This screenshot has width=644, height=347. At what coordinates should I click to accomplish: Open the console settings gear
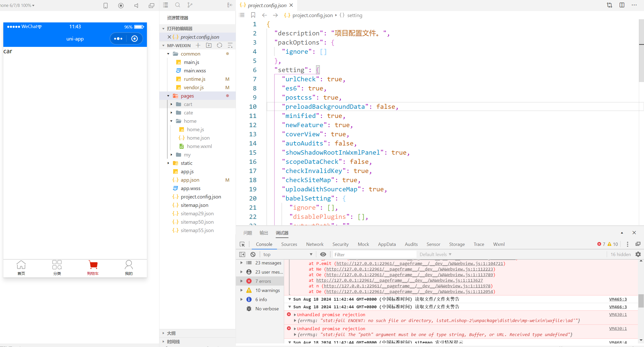pos(638,254)
